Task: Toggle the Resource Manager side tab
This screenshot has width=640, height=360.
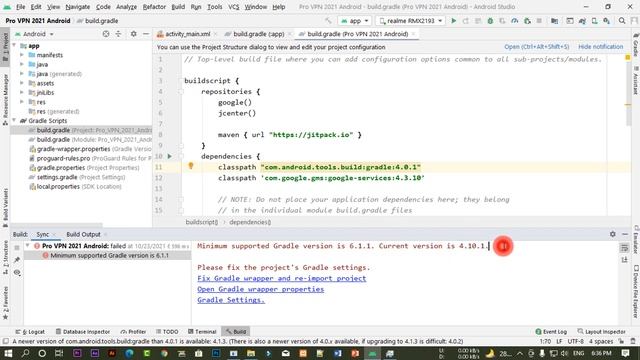Action: [x=5, y=99]
